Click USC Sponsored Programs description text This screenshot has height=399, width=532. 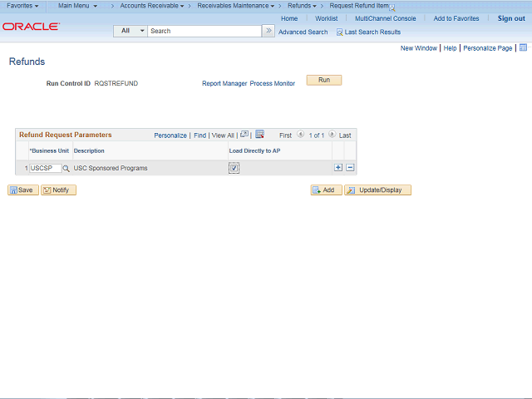click(x=111, y=168)
